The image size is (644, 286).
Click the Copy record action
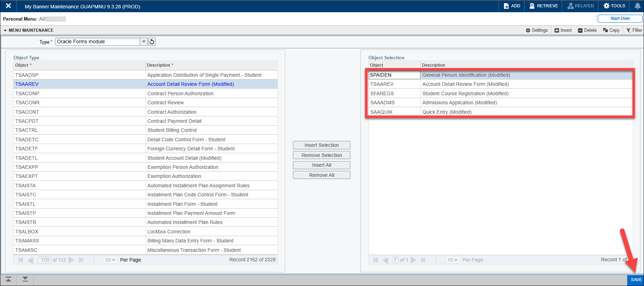[x=611, y=30]
